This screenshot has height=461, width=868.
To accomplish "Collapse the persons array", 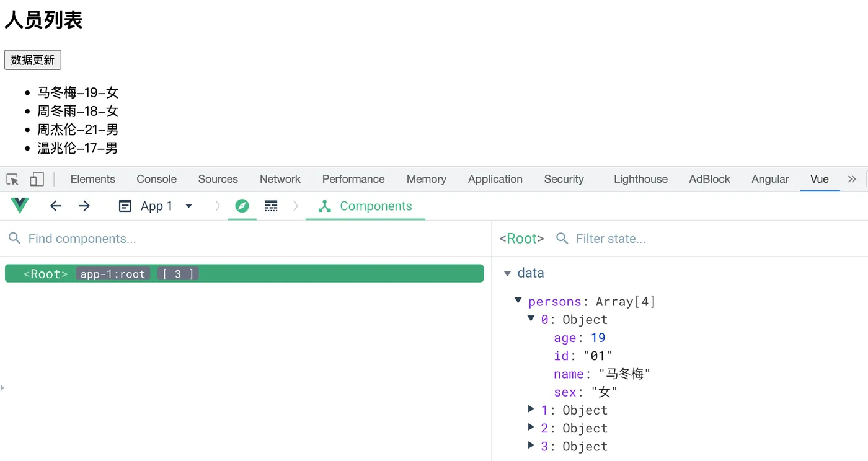I will (x=518, y=301).
